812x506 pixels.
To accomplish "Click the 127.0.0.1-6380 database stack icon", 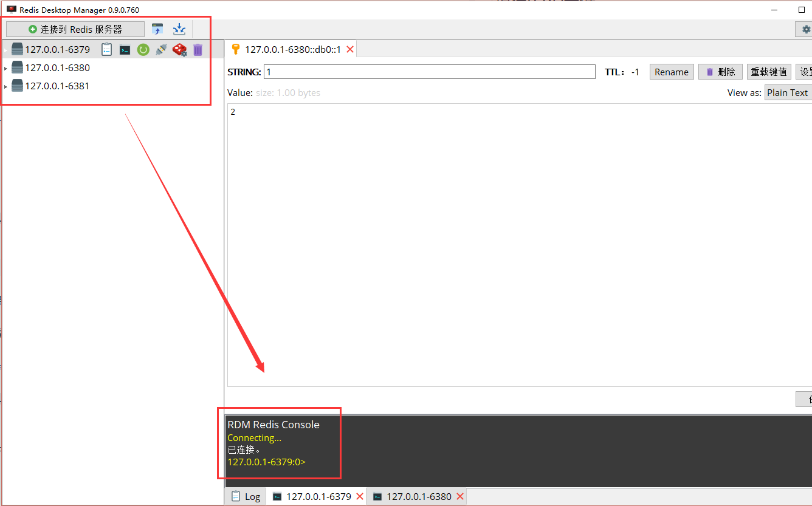I will (17, 68).
